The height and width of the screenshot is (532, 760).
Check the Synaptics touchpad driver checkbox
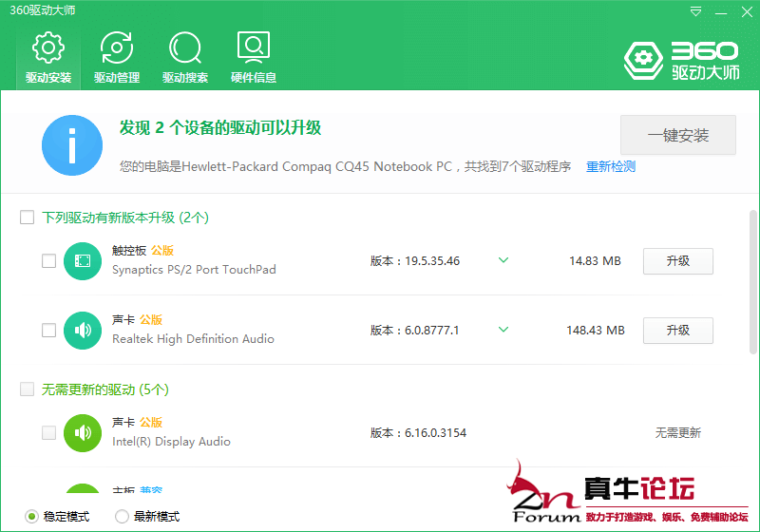[x=48, y=261]
